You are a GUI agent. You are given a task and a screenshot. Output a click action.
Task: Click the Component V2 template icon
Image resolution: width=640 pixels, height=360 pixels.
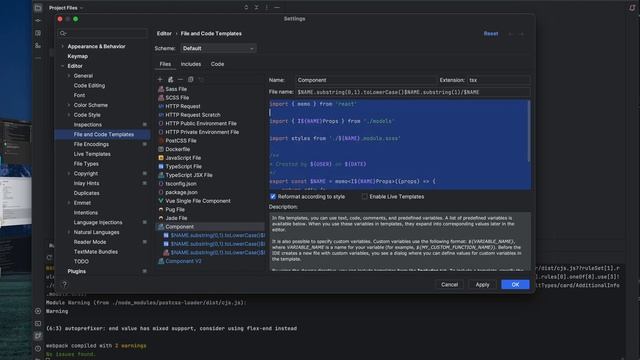pyautogui.click(x=161, y=261)
